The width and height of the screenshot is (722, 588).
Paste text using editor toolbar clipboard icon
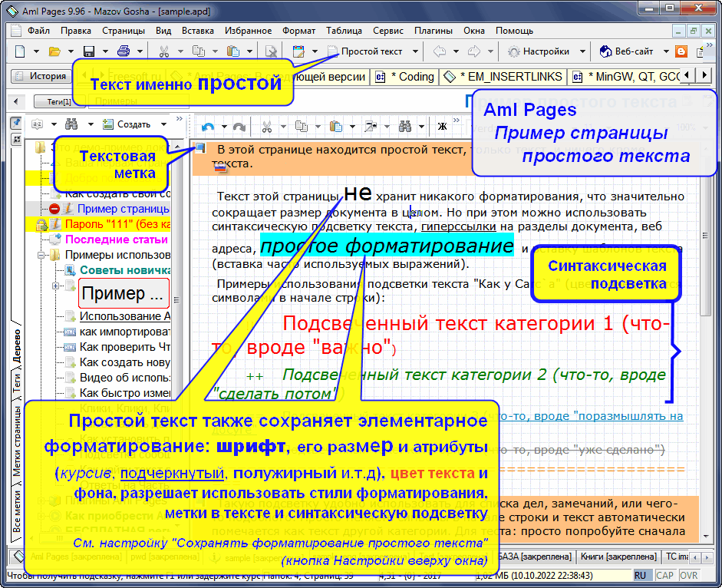335,127
